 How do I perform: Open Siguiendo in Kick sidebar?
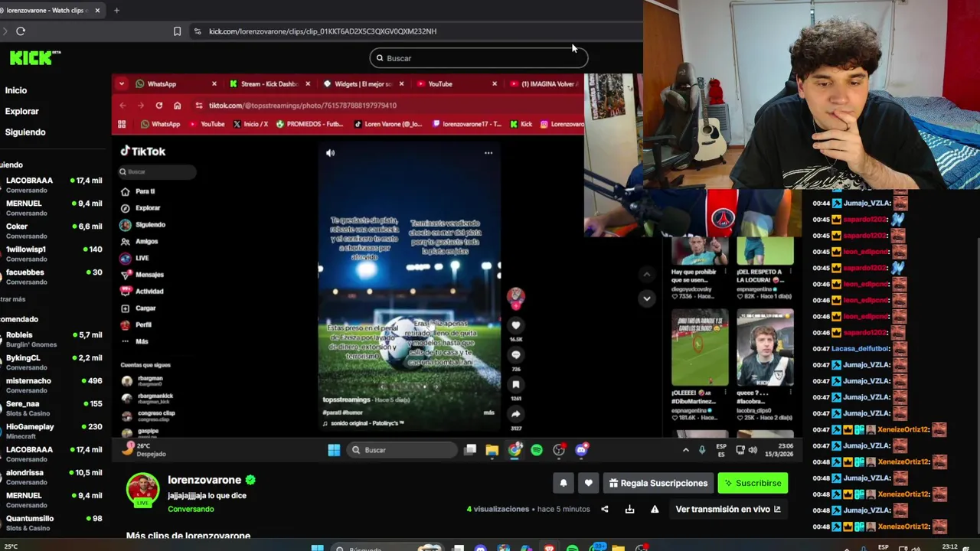(x=25, y=132)
